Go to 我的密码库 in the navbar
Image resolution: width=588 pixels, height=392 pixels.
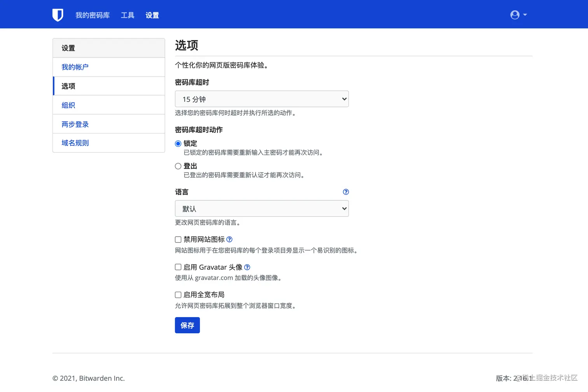(93, 15)
